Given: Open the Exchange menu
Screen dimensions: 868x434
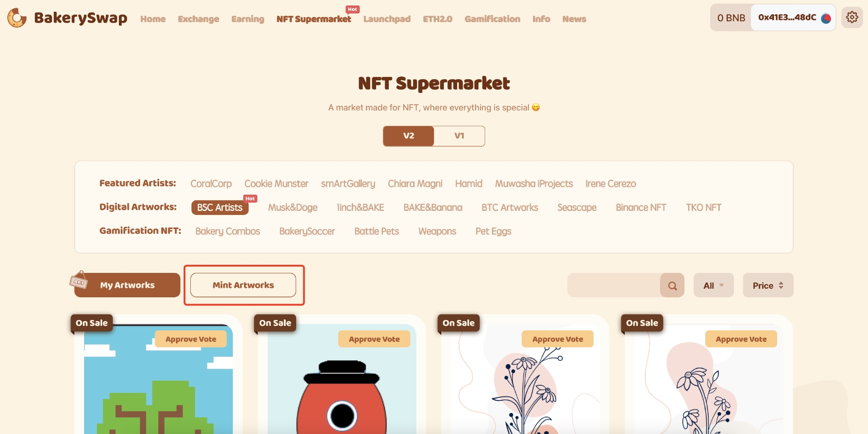Looking at the screenshot, I should click(198, 19).
